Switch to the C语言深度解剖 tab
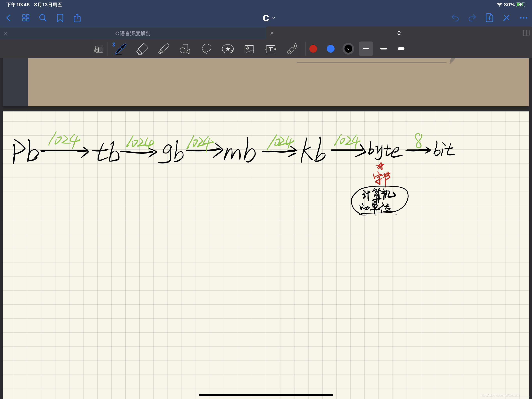 coord(133,34)
